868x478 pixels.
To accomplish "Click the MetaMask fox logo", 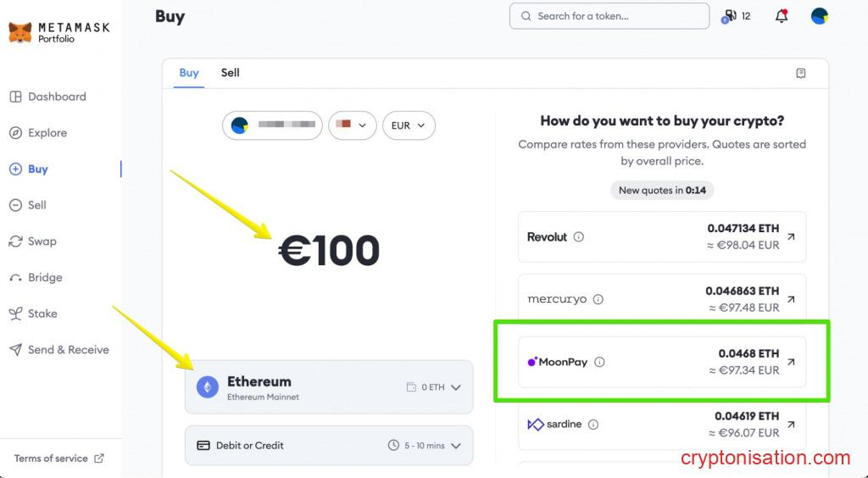I will click(x=20, y=32).
